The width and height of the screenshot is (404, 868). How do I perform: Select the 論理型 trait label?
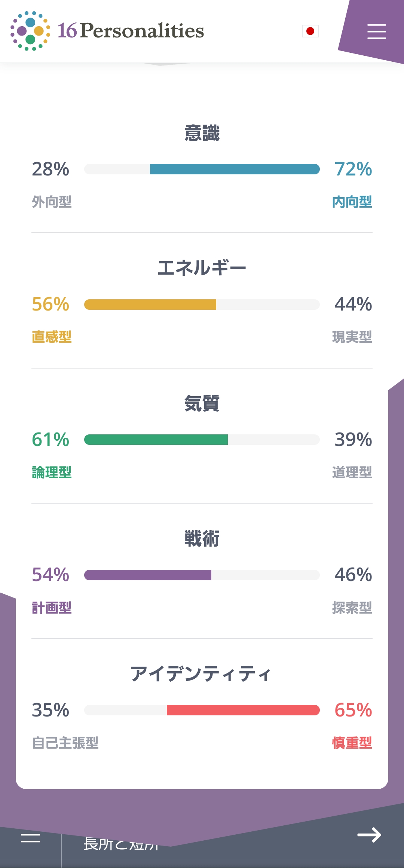[52, 473]
